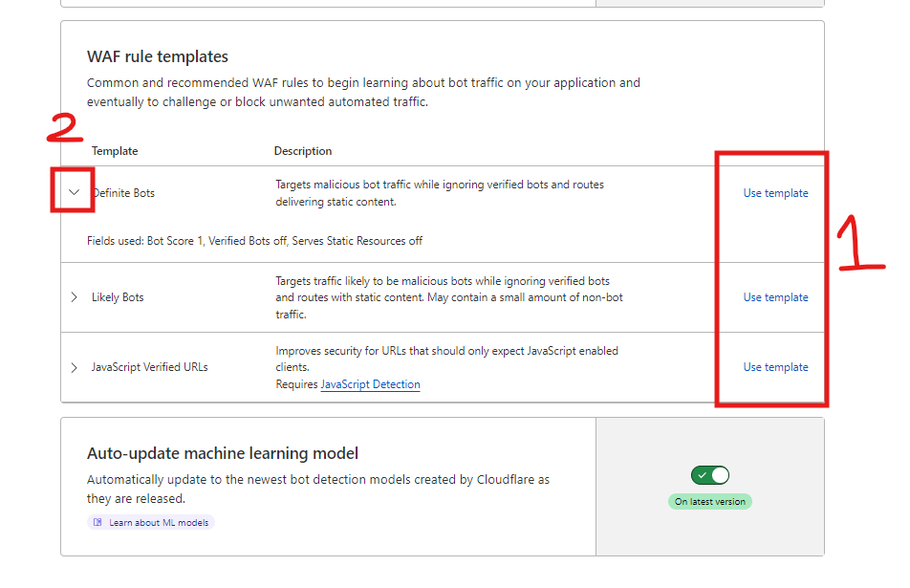Expand the Likely Bots row chevron
910x588 pixels.
tap(75, 297)
